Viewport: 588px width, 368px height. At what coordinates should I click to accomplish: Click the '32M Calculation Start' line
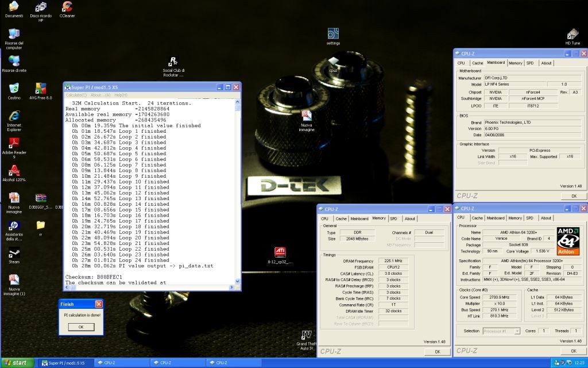point(131,103)
